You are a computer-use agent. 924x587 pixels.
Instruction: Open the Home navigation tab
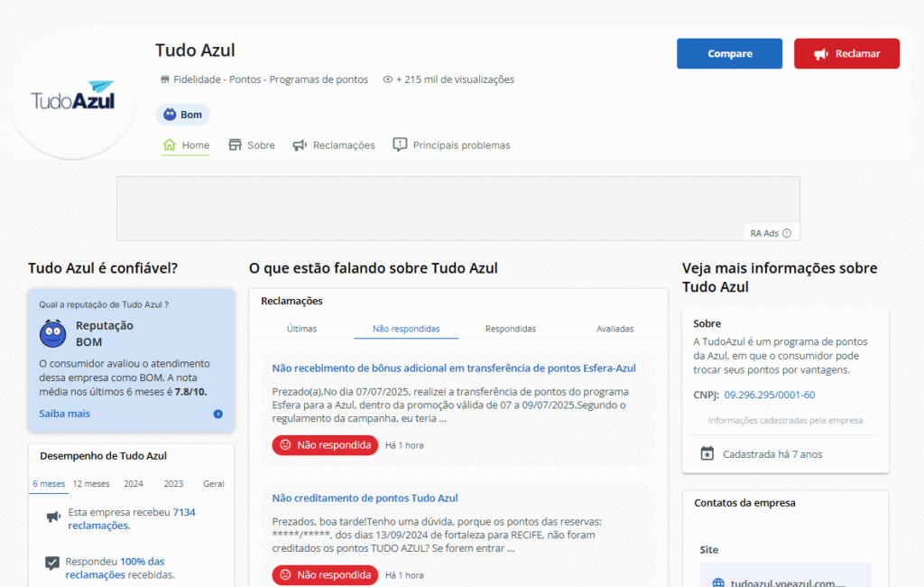tap(186, 145)
